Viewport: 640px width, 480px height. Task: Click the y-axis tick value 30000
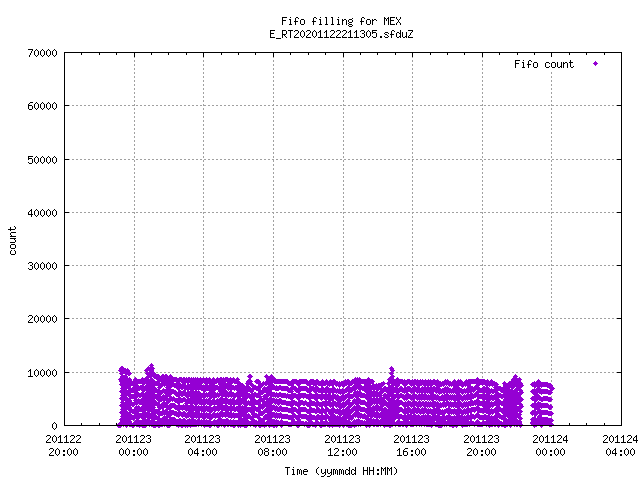[x=42, y=266]
